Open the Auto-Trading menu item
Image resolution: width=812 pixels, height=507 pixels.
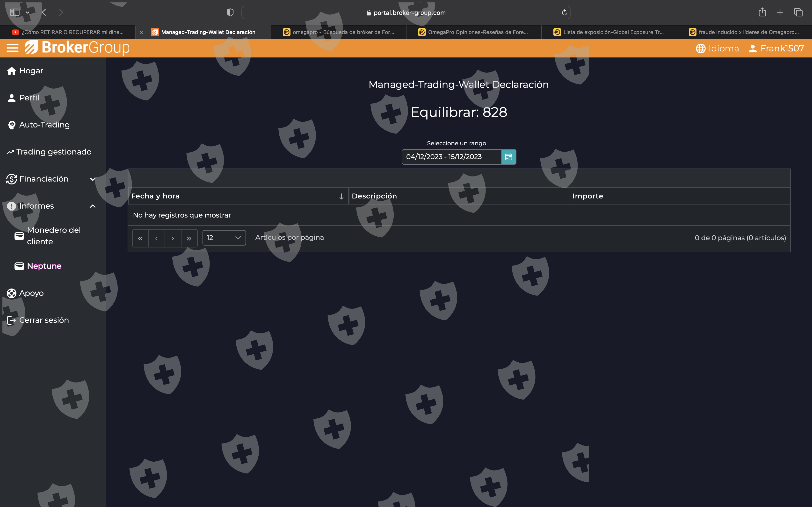coord(44,125)
